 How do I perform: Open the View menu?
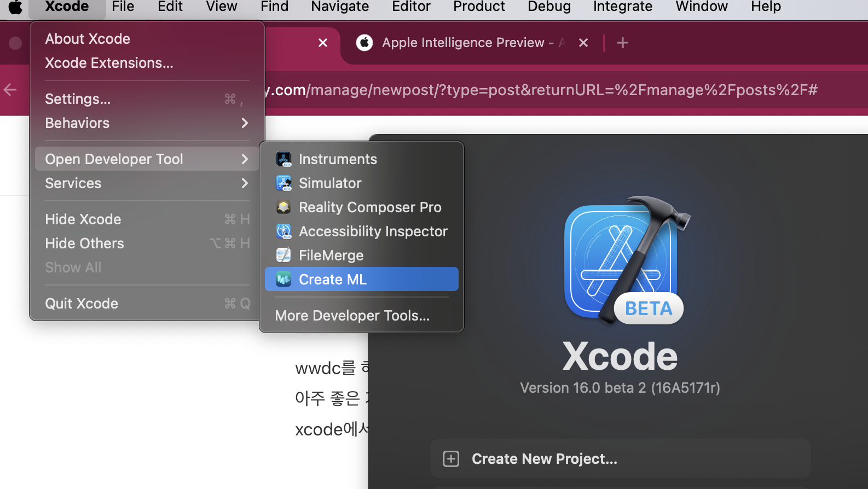point(222,7)
